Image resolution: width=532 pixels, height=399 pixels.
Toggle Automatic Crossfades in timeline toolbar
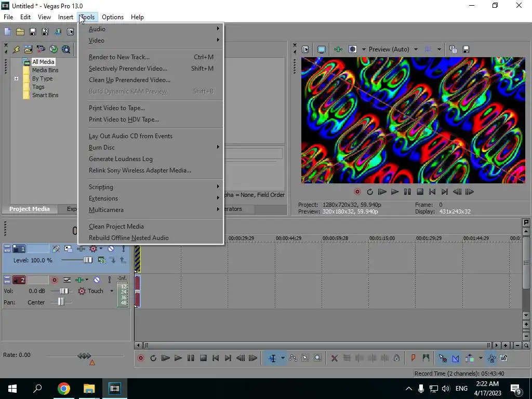point(455,358)
